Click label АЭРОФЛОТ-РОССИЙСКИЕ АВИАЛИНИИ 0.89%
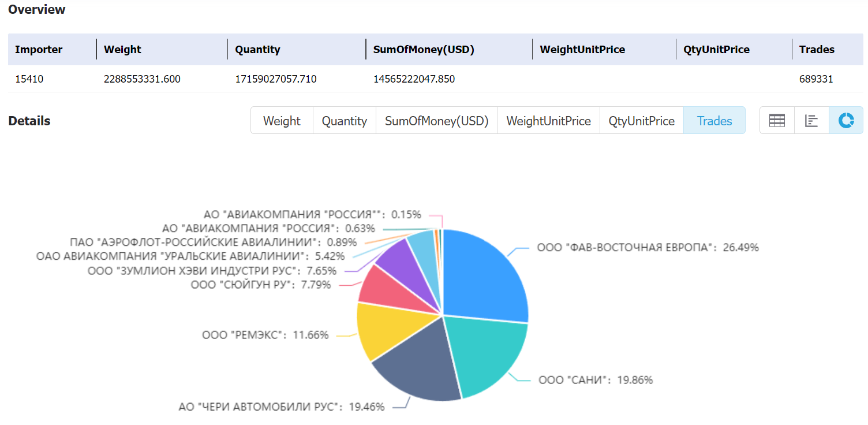 coord(213,242)
